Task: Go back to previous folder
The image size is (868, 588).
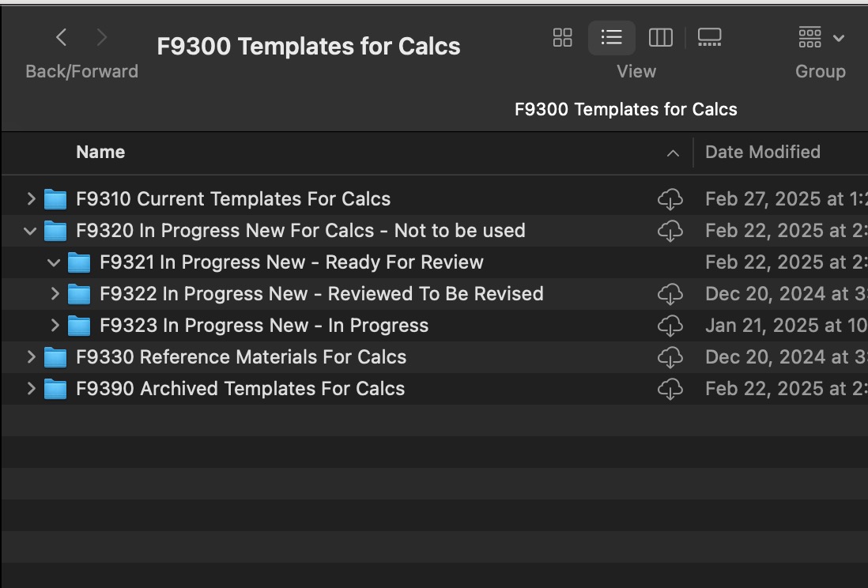Action: click(61, 37)
